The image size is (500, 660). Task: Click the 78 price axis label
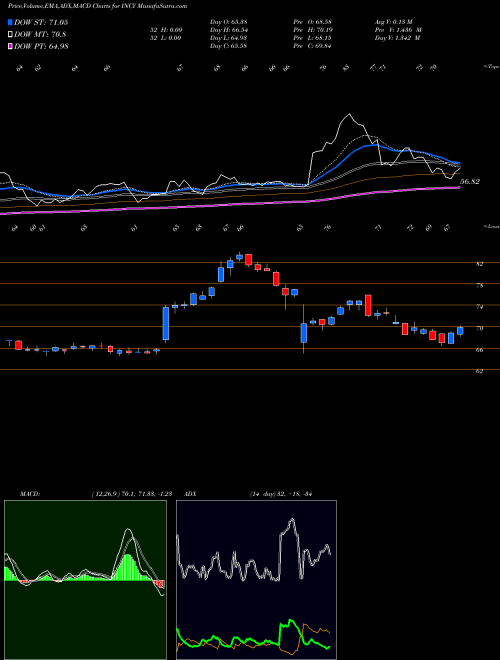click(x=479, y=285)
